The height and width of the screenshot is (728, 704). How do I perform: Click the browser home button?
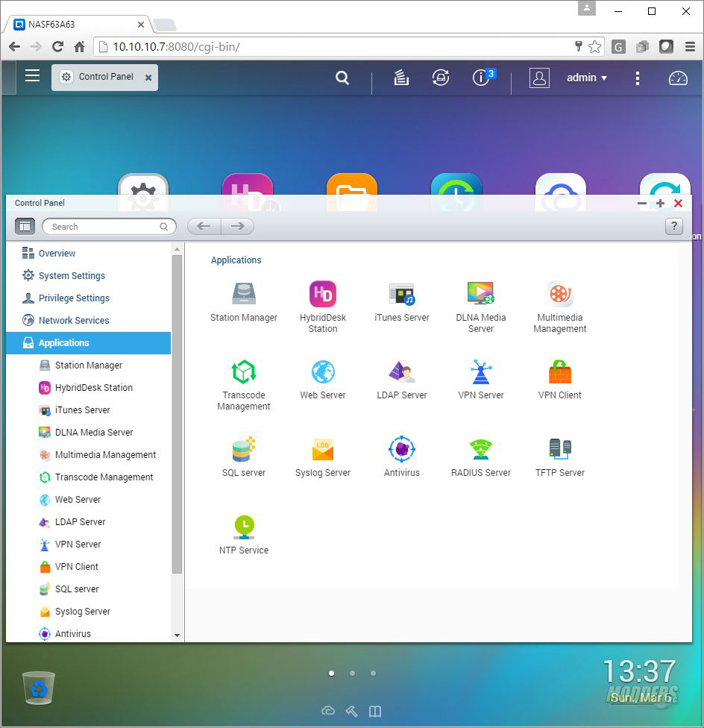pyautogui.click(x=79, y=46)
